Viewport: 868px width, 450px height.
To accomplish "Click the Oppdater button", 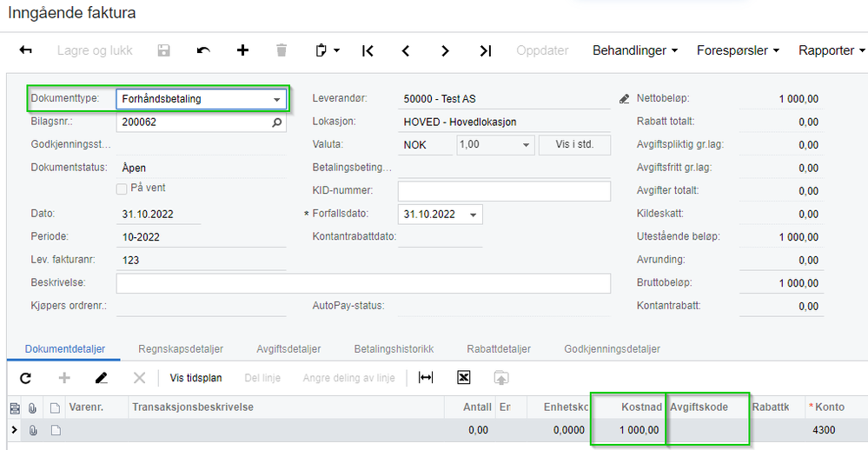I will pyautogui.click(x=542, y=50).
